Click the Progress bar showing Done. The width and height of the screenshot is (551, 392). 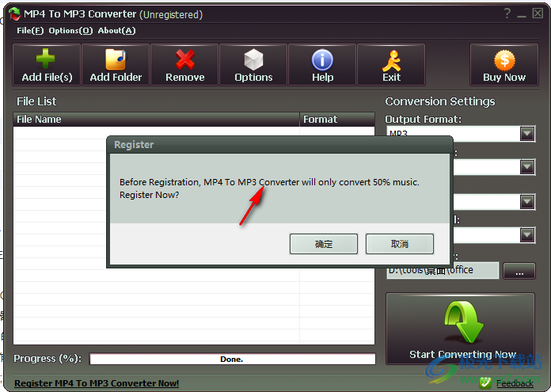pyautogui.click(x=232, y=359)
